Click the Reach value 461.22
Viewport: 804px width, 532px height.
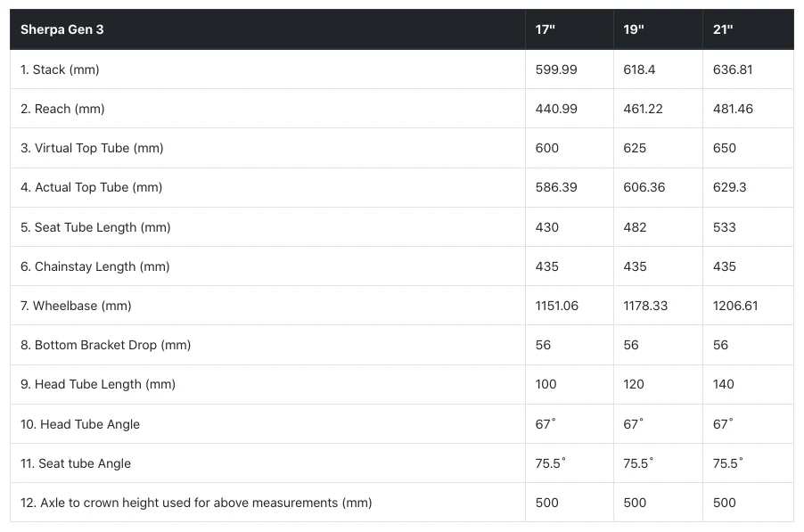click(644, 109)
